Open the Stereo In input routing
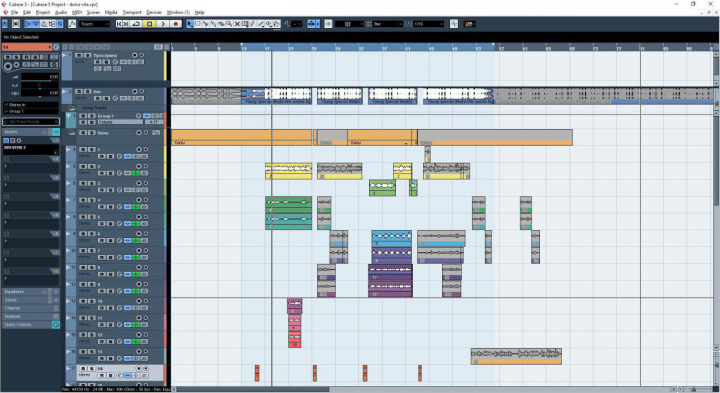The height and width of the screenshot is (393, 720). click(31, 105)
